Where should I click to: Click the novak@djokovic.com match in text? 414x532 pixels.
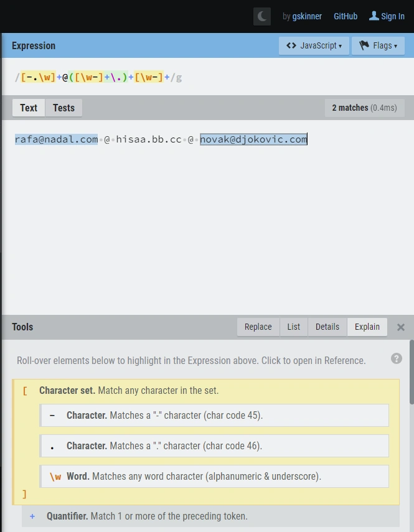[x=253, y=139]
